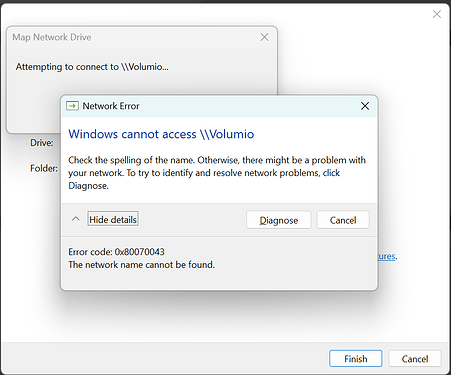Run the Diagnose network troubleshooter
Viewport: 451px width, 375px height.
coord(279,220)
